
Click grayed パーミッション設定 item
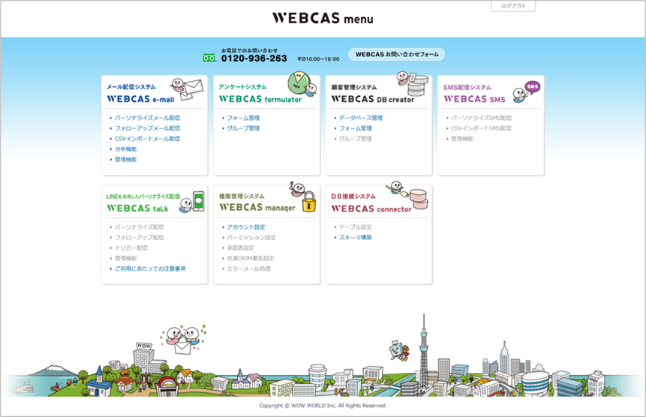pyautogui.click(x=251, y=237)
